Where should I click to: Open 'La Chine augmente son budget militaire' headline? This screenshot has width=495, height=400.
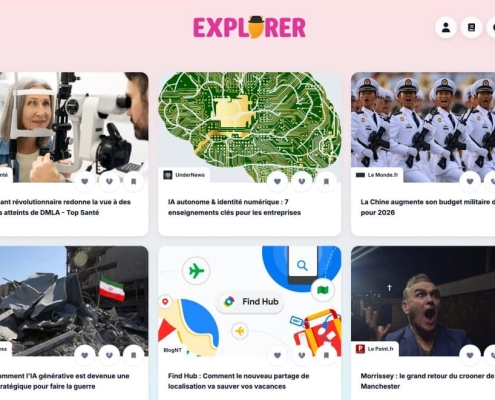click(x=427, y=207)
